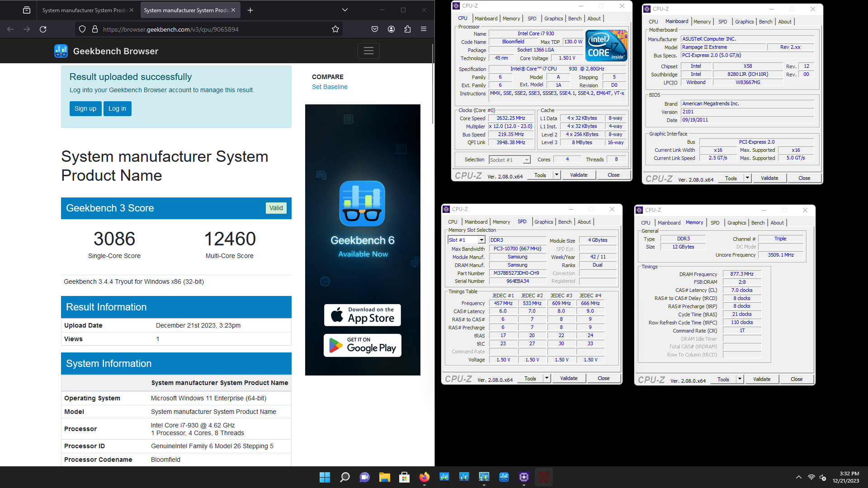Select CPU tab in bottom-right CPU-Z window
This screenshot has width=868, height=488.
(x=646, y=223)
